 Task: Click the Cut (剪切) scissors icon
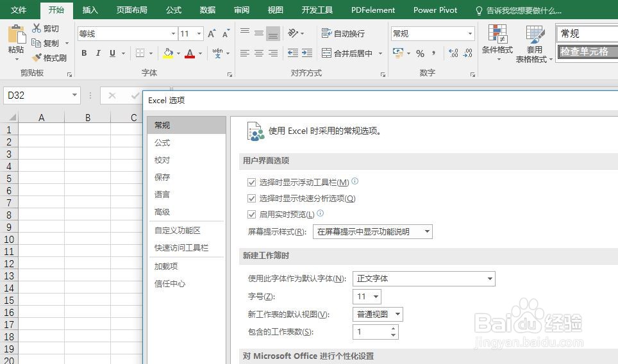point(37,28)
